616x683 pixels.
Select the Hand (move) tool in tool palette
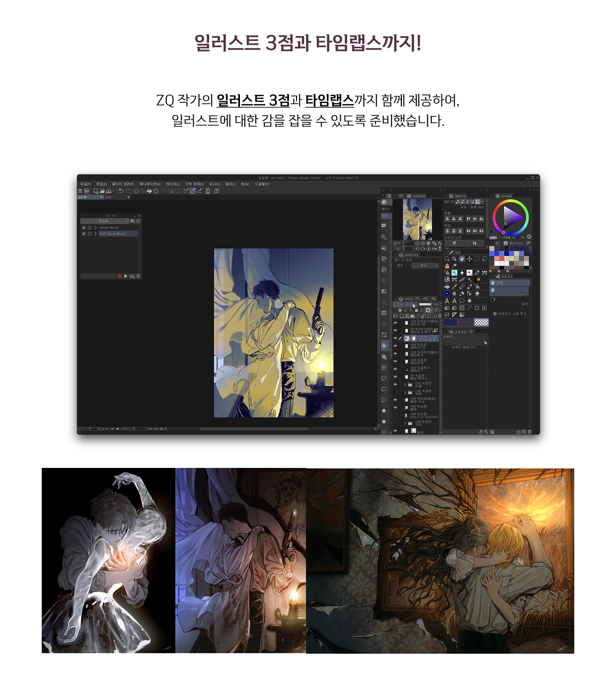tap(462, 259)
